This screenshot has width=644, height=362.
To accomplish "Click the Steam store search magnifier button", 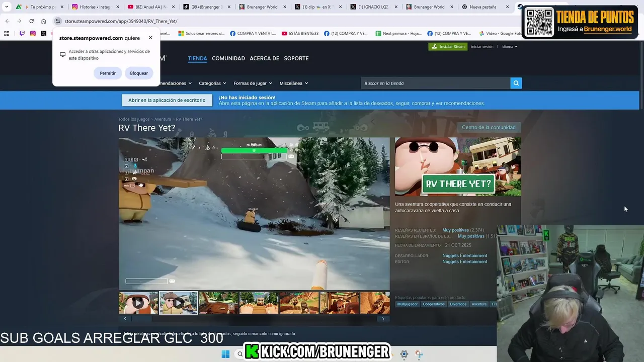I will pos(516,83).
